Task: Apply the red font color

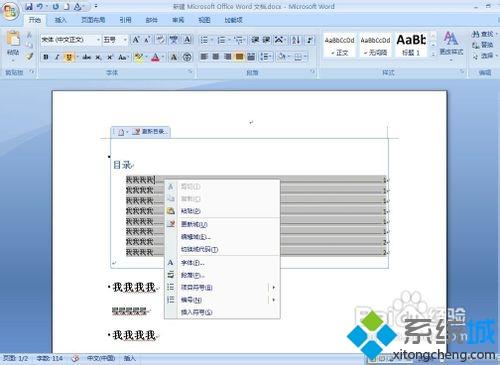Action: pos(155,57)
